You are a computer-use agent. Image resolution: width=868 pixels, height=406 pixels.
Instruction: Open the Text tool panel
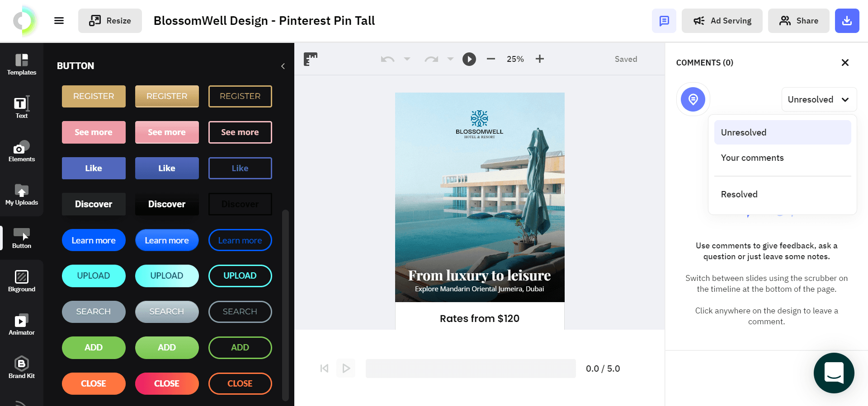click(x=22, y=108)
